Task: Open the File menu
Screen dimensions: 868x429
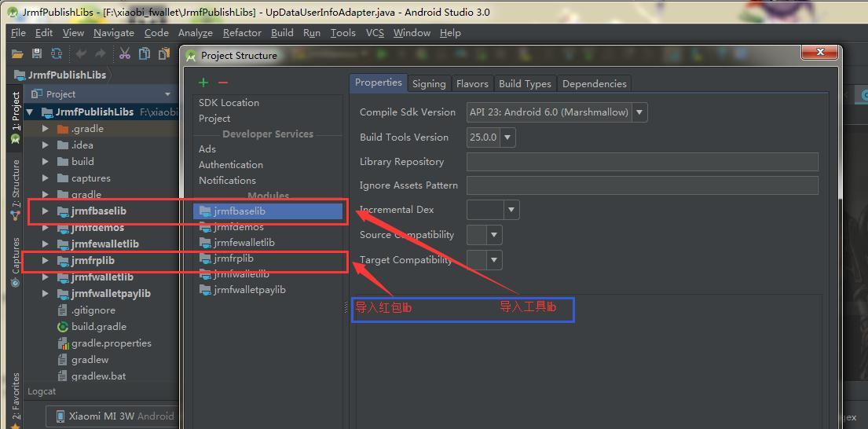Action: tap(18, 33)
